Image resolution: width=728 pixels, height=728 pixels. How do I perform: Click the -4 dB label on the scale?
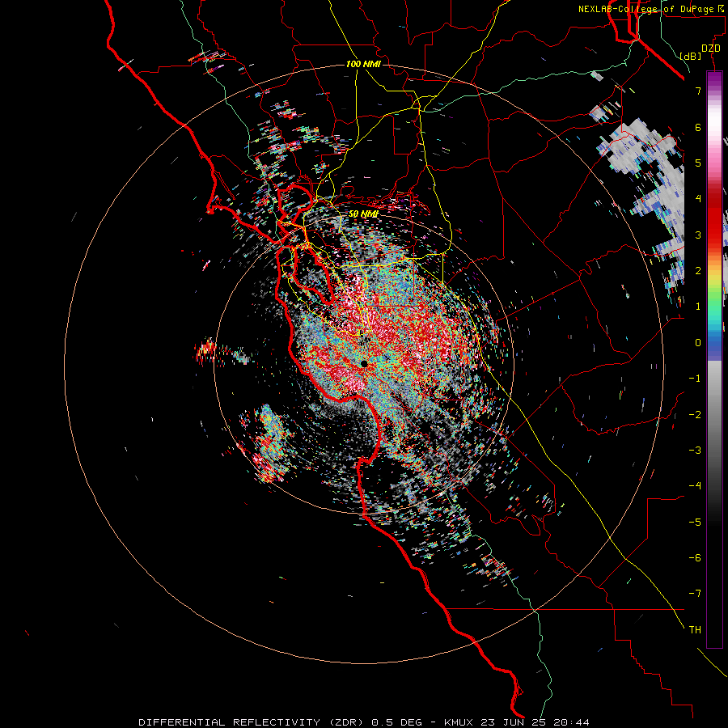(x=695, y=486)
